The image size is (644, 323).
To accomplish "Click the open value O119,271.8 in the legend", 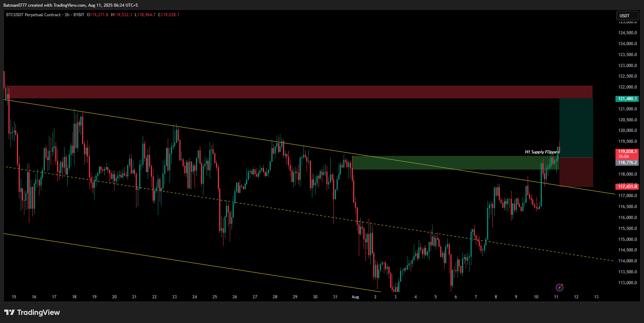I will pyautogui.click(x=97, y=15).
